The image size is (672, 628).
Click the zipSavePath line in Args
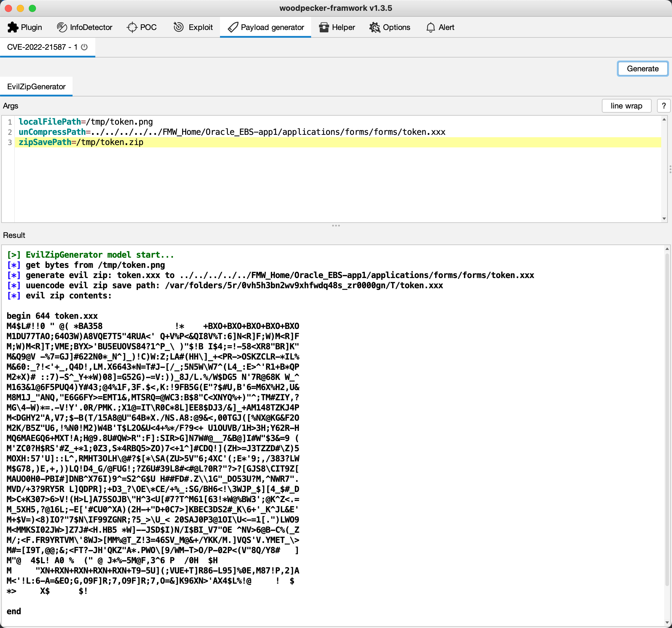tap(81, 142)
